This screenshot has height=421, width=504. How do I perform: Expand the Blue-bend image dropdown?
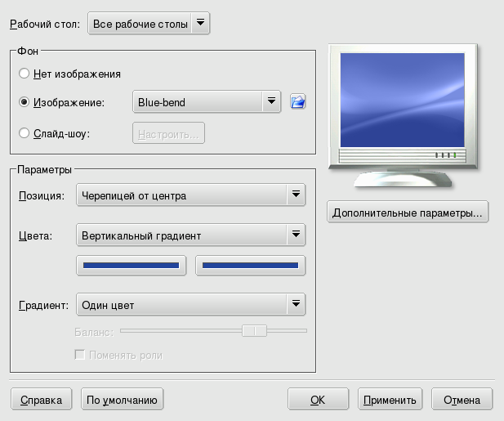click(207, 102)
